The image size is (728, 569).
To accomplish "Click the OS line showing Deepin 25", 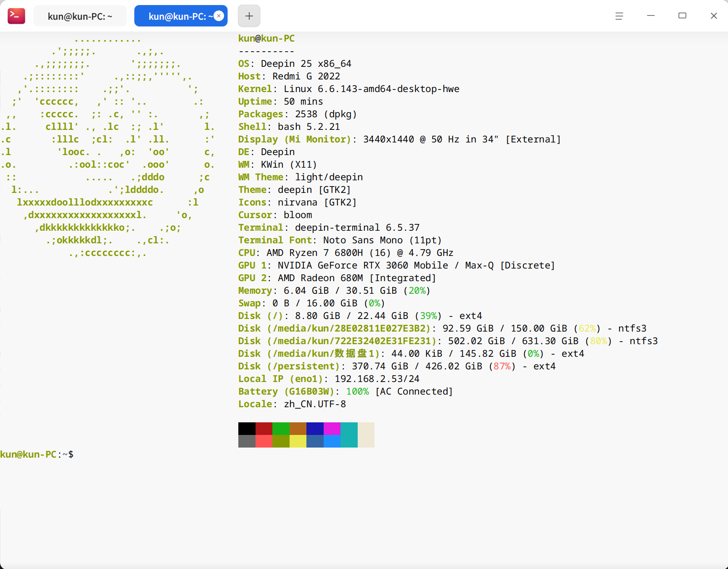I will point(295,63).
